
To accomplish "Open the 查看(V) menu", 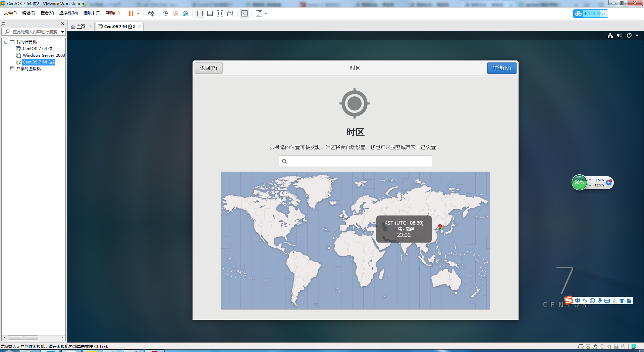I will click(47, 13).
